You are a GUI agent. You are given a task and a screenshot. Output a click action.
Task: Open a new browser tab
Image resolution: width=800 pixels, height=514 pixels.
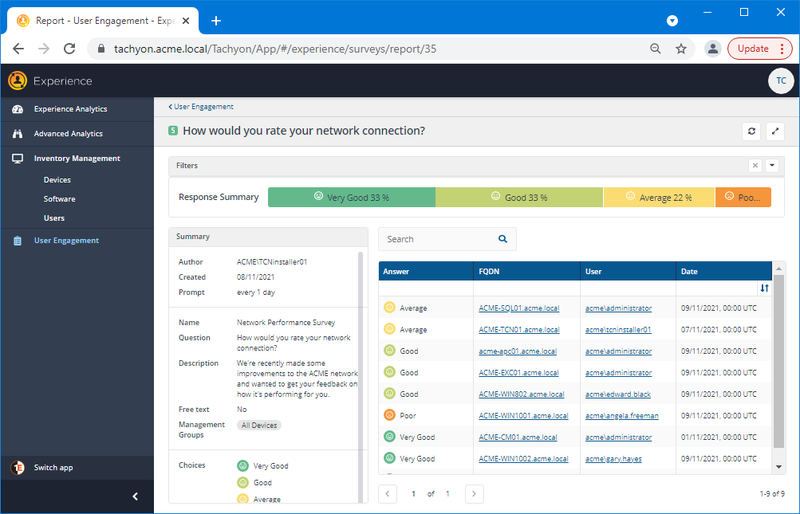(216, 21)
